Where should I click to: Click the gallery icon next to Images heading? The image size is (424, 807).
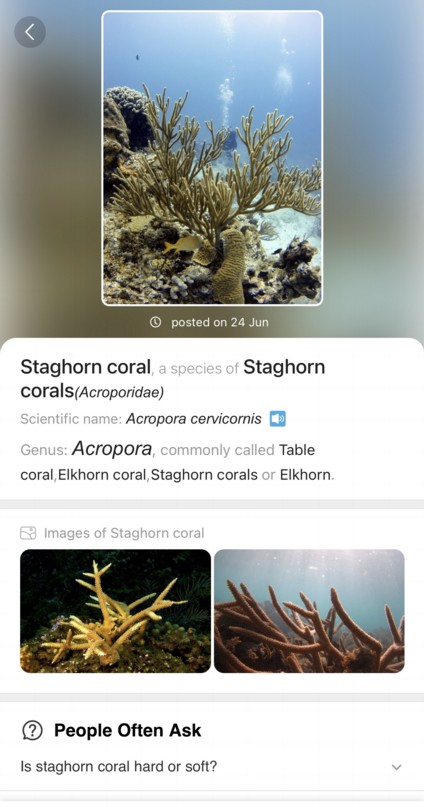click(x=28, y=533)
